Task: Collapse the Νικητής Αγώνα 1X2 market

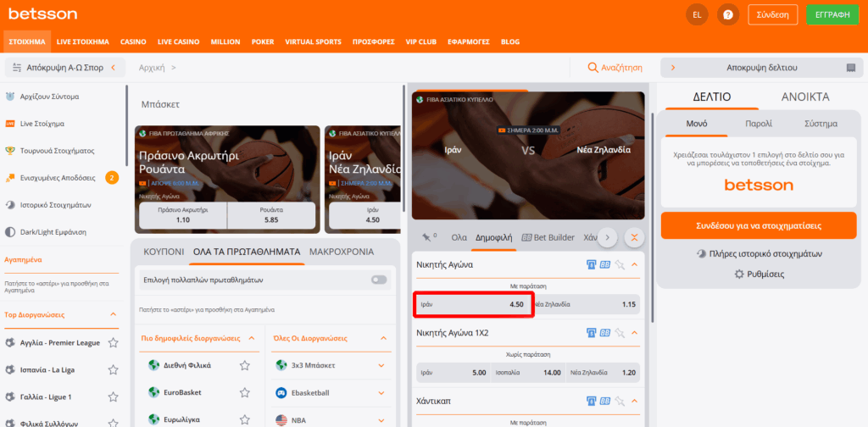Action: pyautogui.click(x=634, y=333)
